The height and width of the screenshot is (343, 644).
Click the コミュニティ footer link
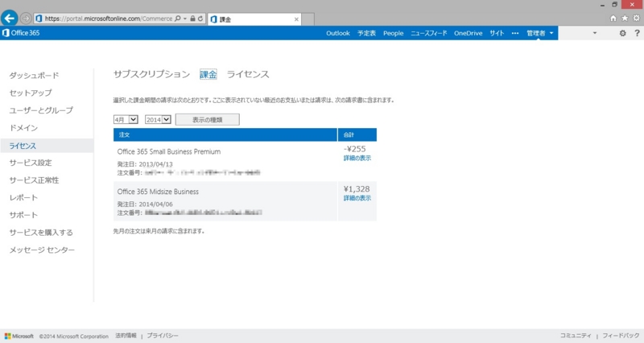tap(576, 336)
